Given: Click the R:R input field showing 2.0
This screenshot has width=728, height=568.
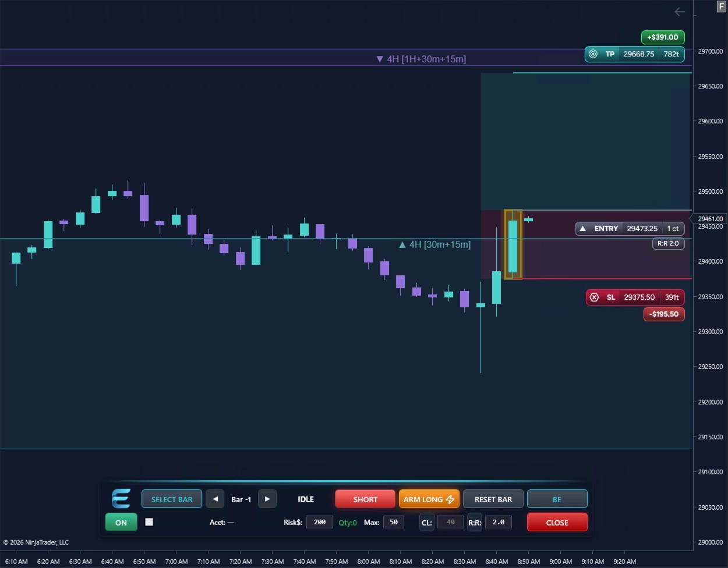Looking at the screenshot, I should [x=499, y=522].
